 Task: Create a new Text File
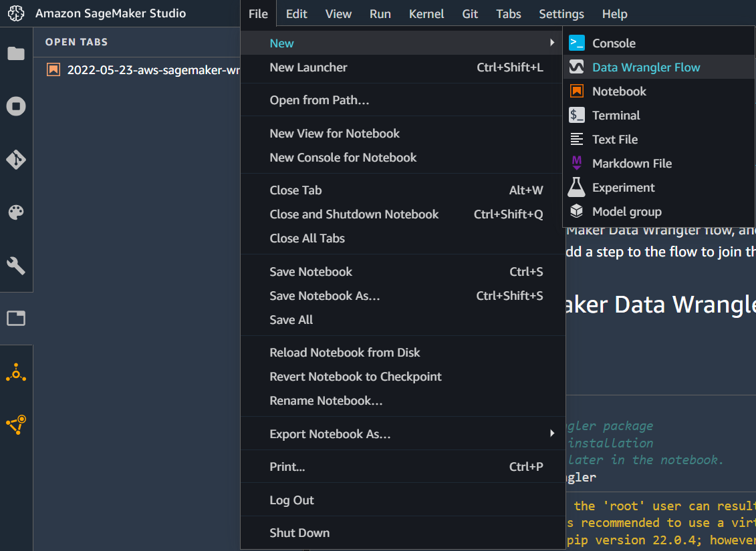click(659, 139)
